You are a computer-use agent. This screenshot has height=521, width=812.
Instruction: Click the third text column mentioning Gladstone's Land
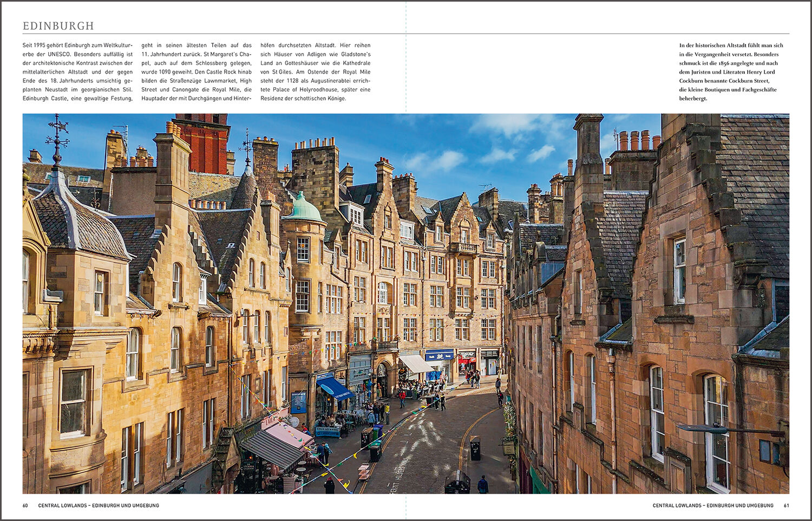click(315, 72)
